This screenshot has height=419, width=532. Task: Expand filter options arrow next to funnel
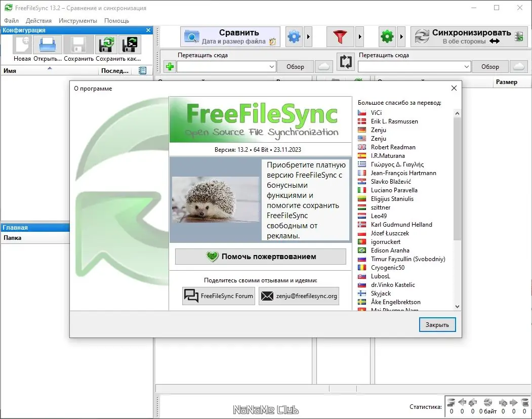click(x=359, y=36)
